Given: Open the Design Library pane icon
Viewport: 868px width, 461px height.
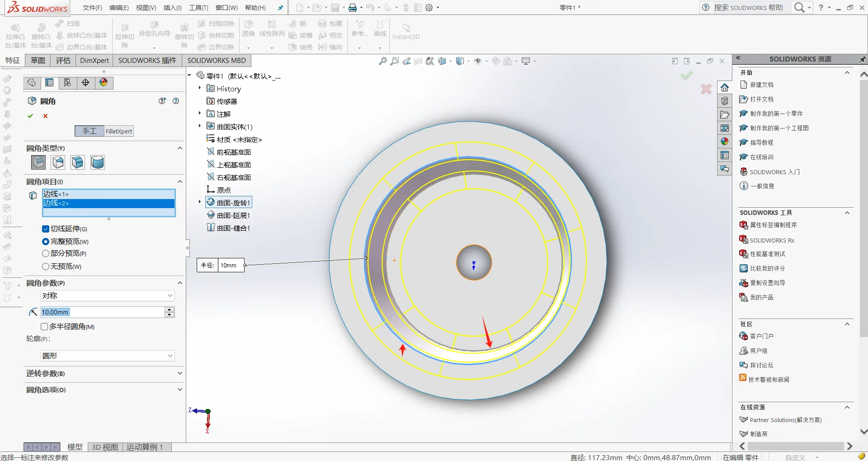Looking at the screenshot, I should point(725,101).
